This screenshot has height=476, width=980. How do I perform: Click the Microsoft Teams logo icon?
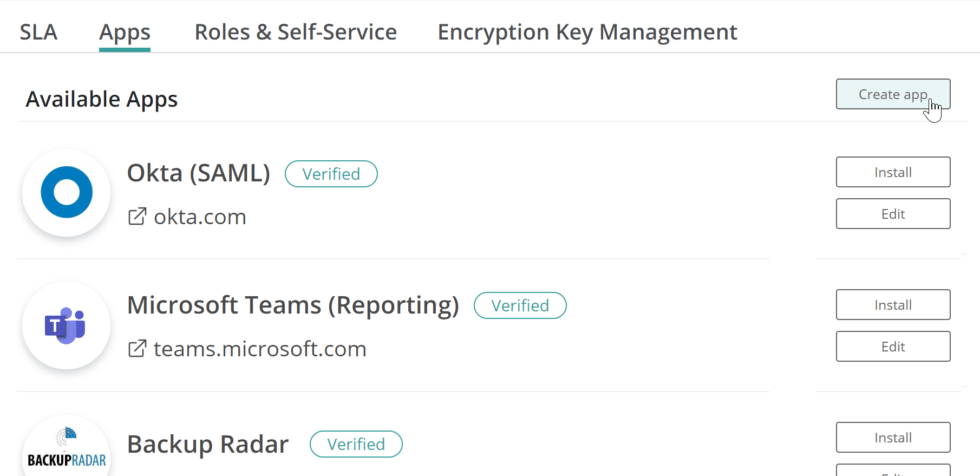click(66, 325)
